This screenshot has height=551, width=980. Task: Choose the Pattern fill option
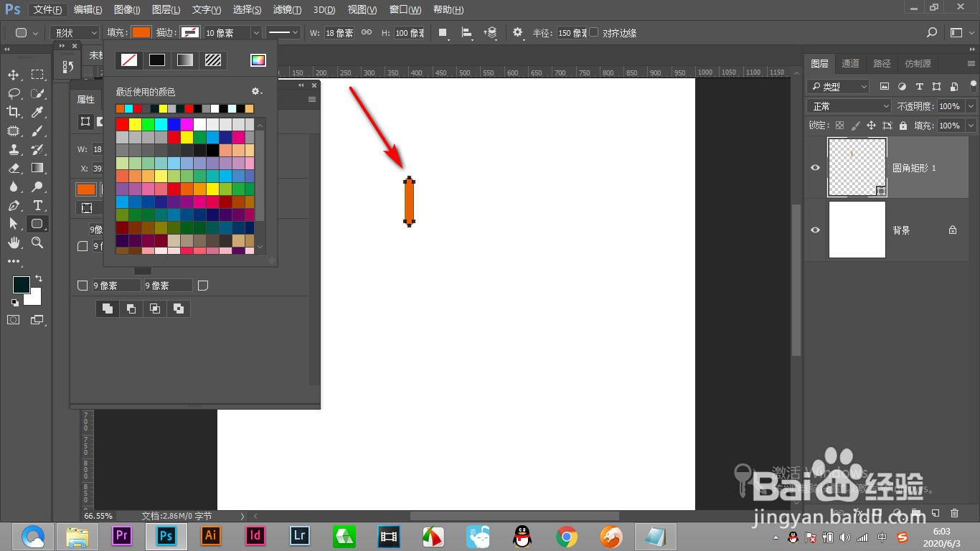click(213, 60)
